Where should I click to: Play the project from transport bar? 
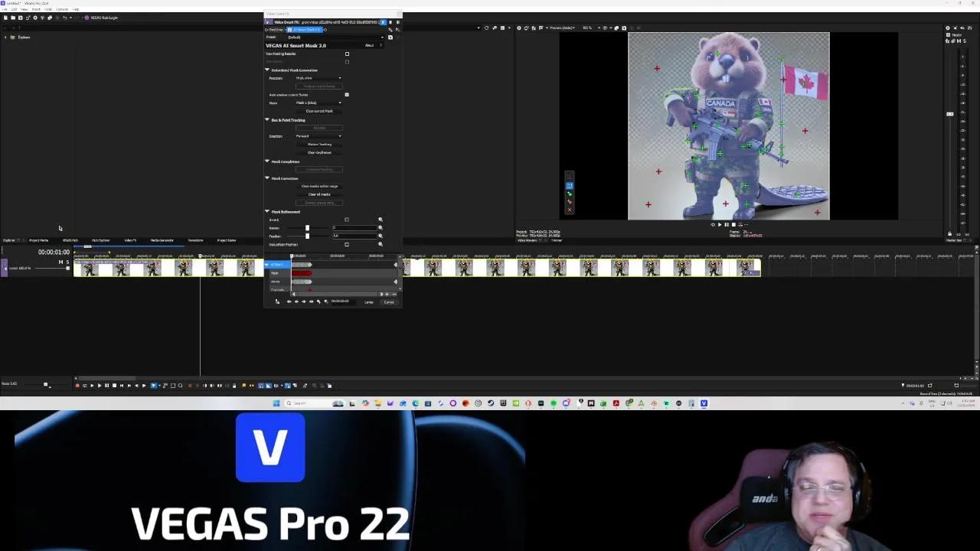pos(100,385)
